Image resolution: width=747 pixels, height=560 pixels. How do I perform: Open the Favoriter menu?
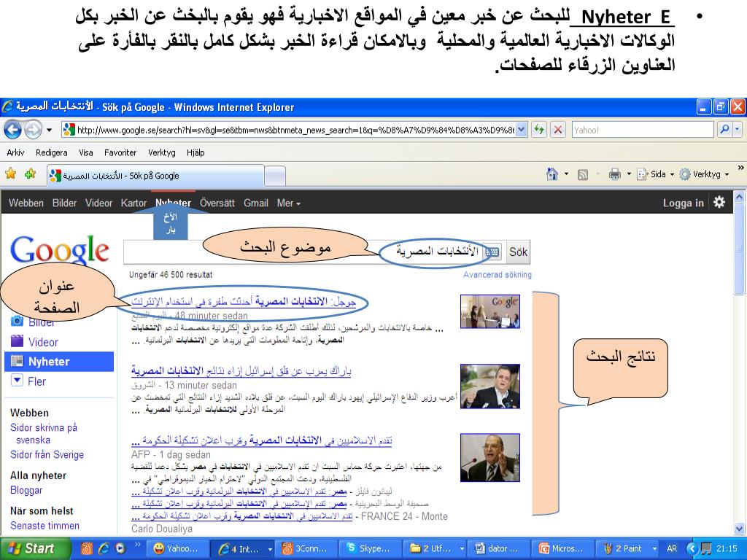click(x=120, y=152)
